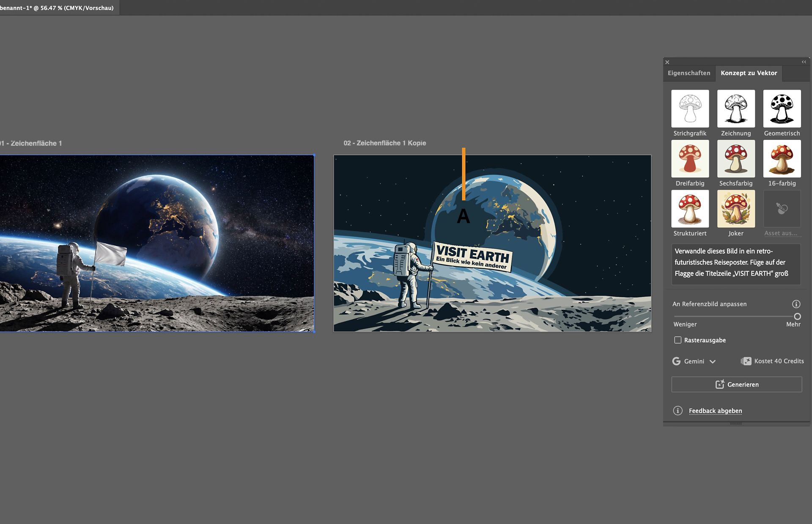This screenshot has height=524, width=812.
Task: Open the Gemini model dropdown
Action: [694, 361]
